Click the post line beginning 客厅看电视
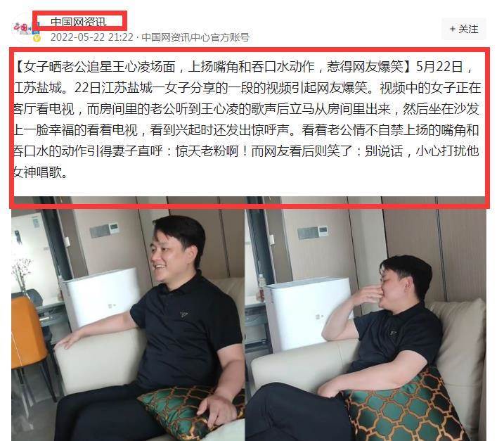504x441 pixels. [246, 109]
